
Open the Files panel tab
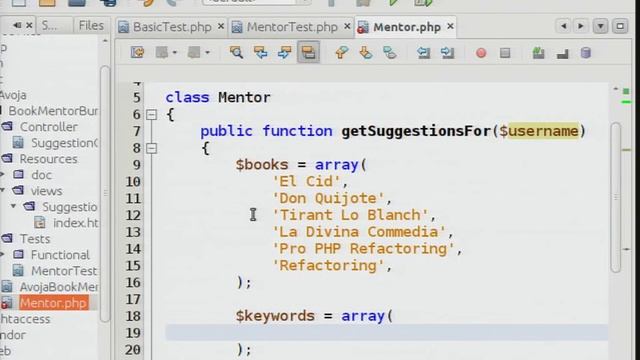pos(91,26)
